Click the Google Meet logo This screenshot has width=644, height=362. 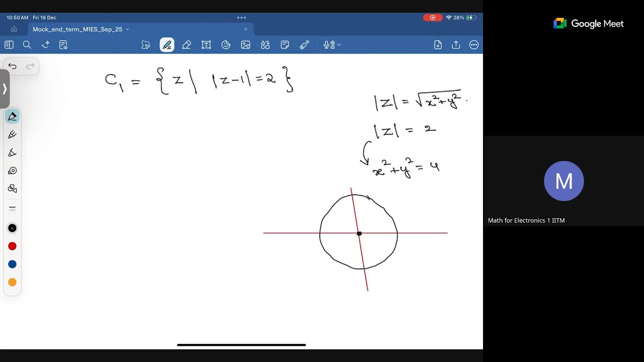(x=589, y=24)
